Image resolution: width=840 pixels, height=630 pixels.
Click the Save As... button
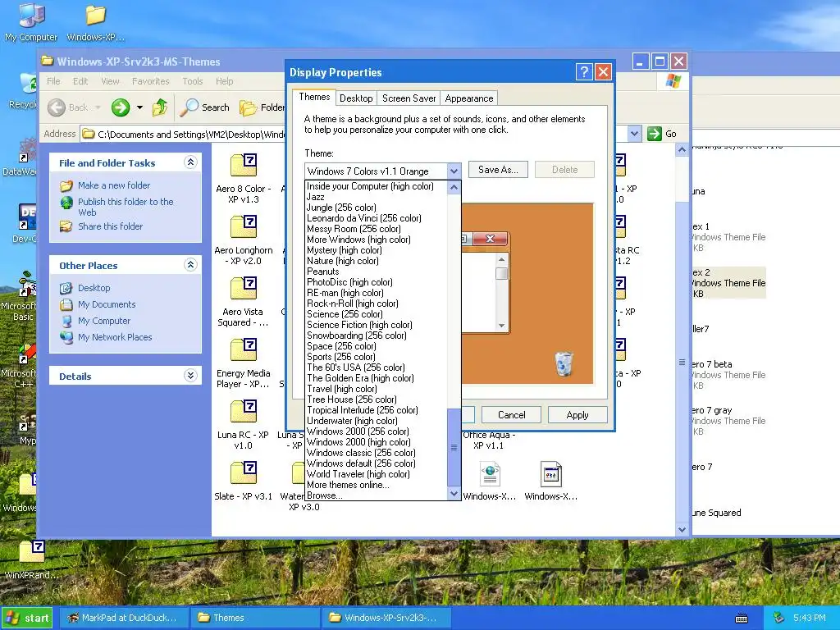click(x=498, y=170)
